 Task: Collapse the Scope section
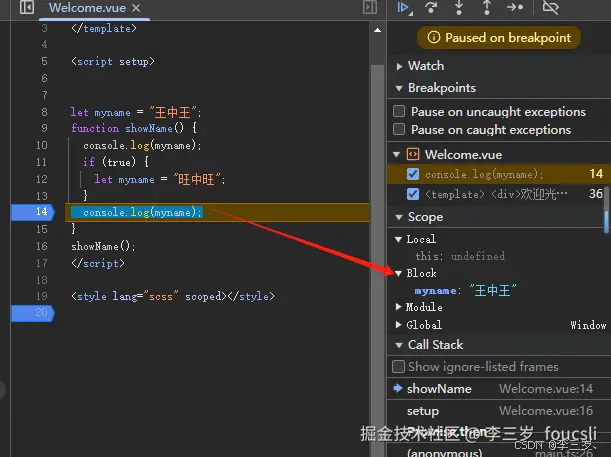[399, 217]
